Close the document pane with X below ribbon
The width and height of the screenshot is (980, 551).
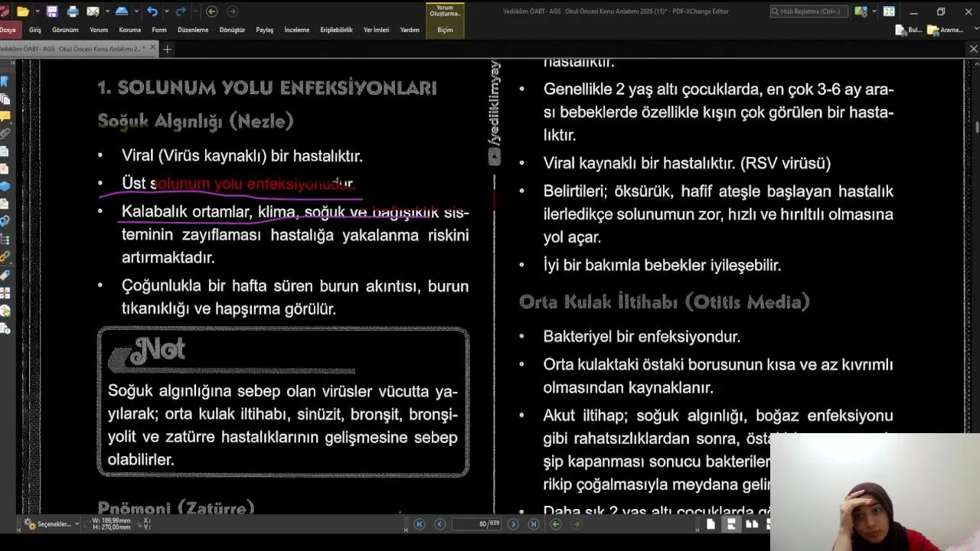(x=973, y=49)
